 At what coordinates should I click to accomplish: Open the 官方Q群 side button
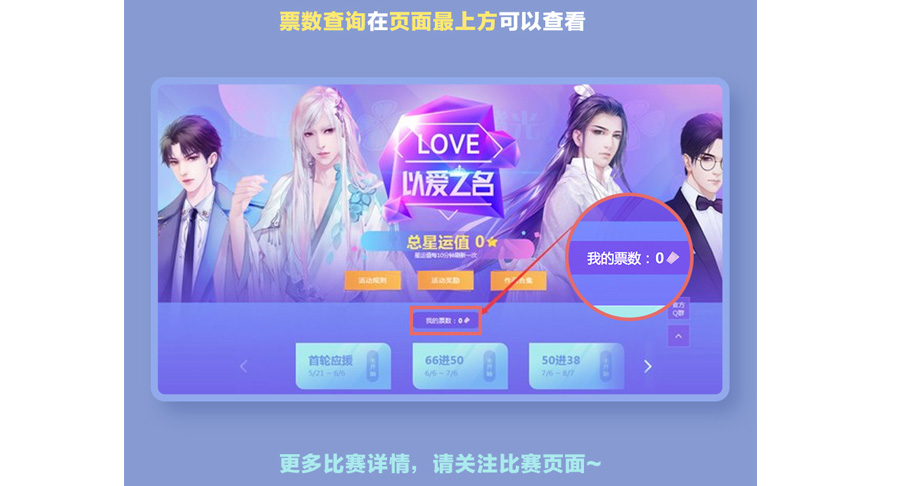[678, 309]
